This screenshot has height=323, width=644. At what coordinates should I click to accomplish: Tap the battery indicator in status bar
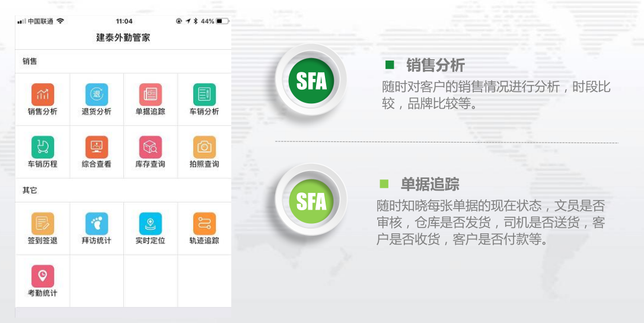tap(222, 21)
